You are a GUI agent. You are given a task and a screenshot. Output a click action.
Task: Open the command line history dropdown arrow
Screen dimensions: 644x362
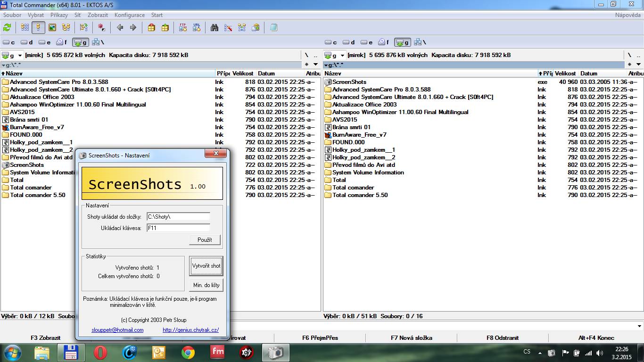(x=639, y=326)
